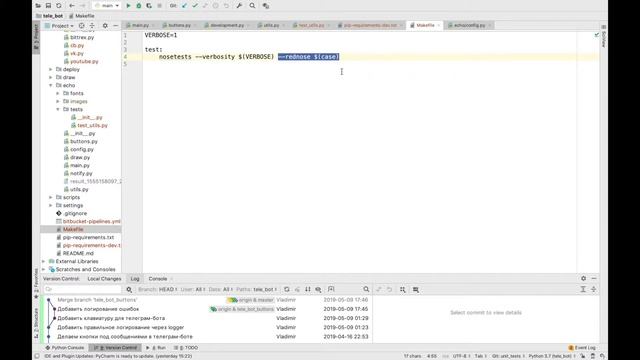Navigate back using the left arrow

click(72, 6)
